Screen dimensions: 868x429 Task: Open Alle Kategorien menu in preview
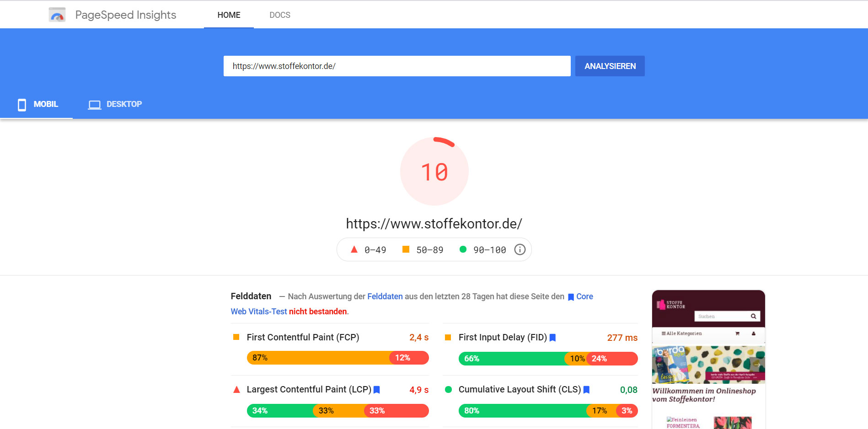point(681,334)
